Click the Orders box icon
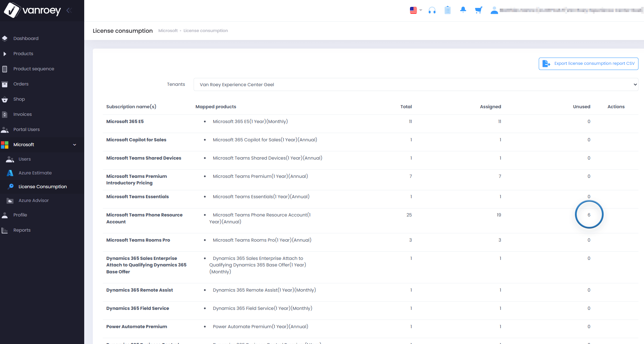This screenshot has height=344, width=644. 5,84
